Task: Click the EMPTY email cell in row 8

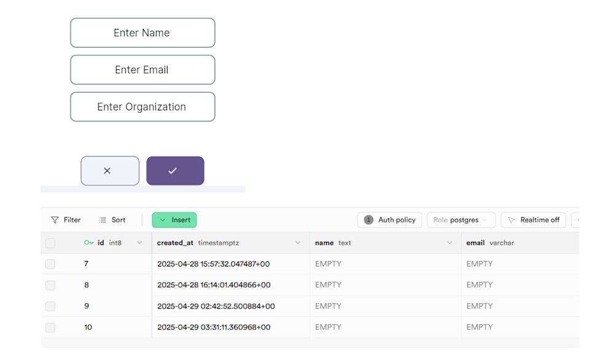Action: coord(520,285)
